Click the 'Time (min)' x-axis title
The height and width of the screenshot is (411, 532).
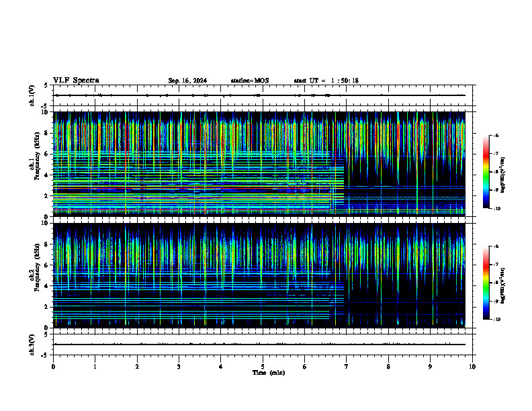tap(269, 373)
